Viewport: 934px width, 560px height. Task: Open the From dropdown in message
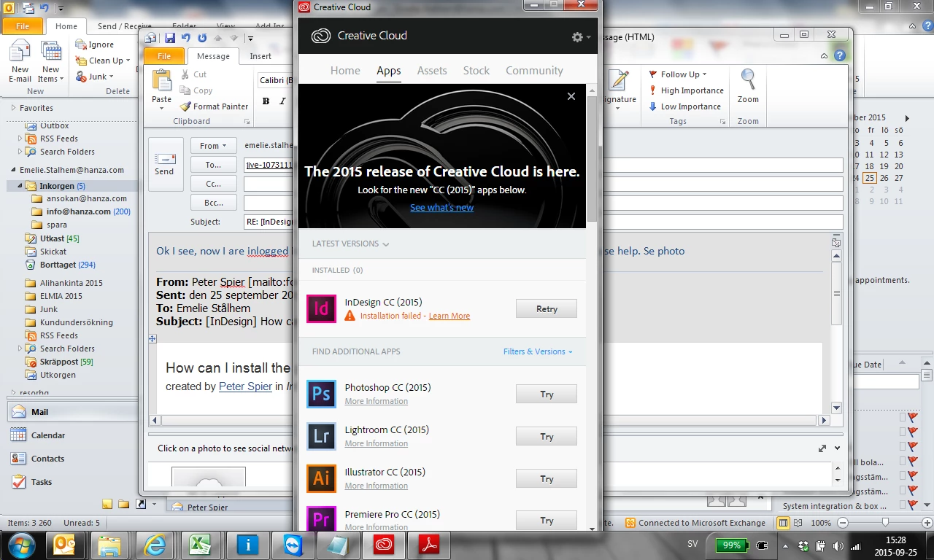coord(213,146)
